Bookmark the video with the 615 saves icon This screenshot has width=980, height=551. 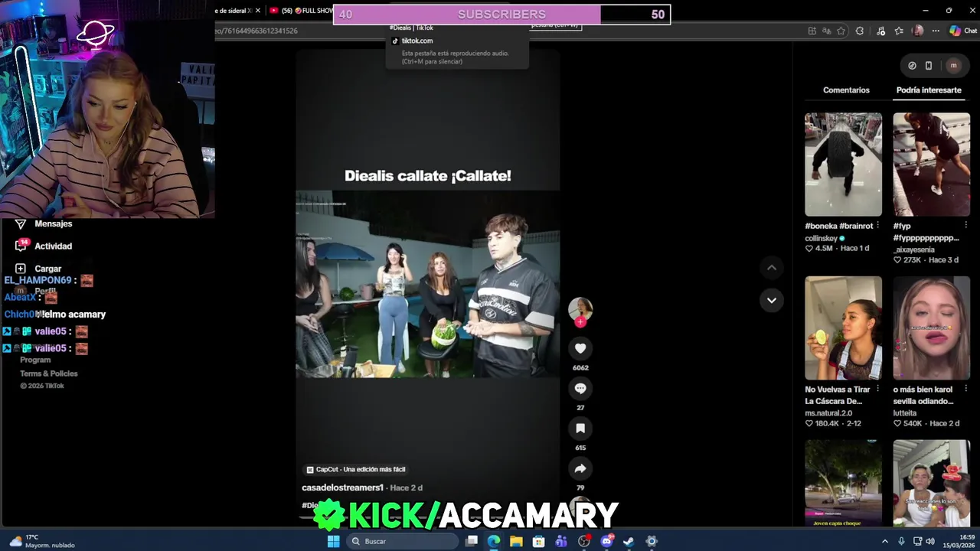pyautogui.click(x=580, y=429)
